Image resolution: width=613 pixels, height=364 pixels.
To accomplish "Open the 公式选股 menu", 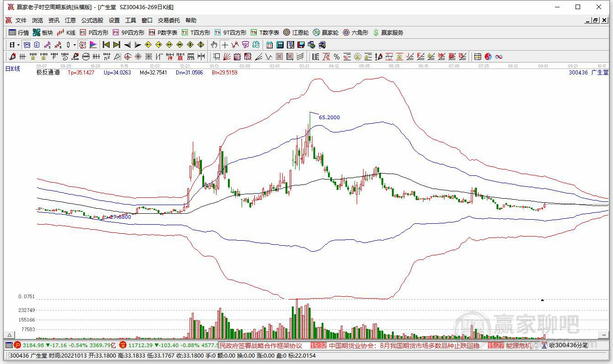I will pyautogui.click(x=92, y=21).
